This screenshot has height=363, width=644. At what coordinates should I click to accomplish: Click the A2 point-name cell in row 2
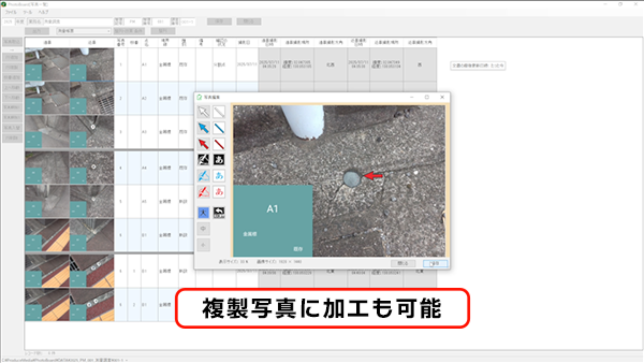coord(149,98)
